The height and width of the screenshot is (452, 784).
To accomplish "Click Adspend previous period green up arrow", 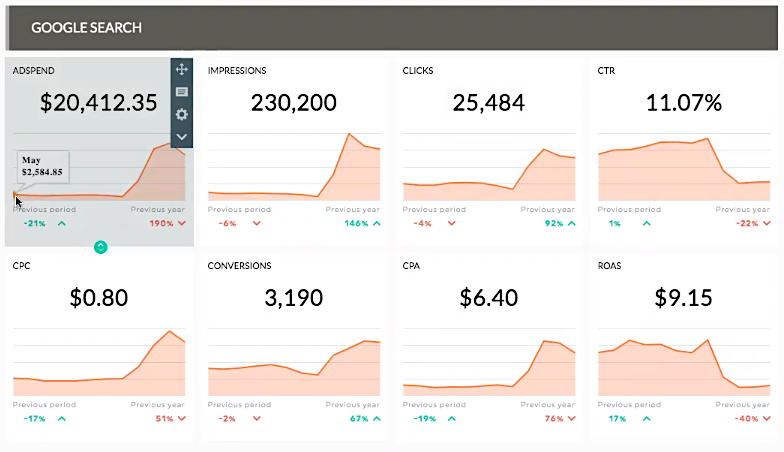I will (62, 223).
